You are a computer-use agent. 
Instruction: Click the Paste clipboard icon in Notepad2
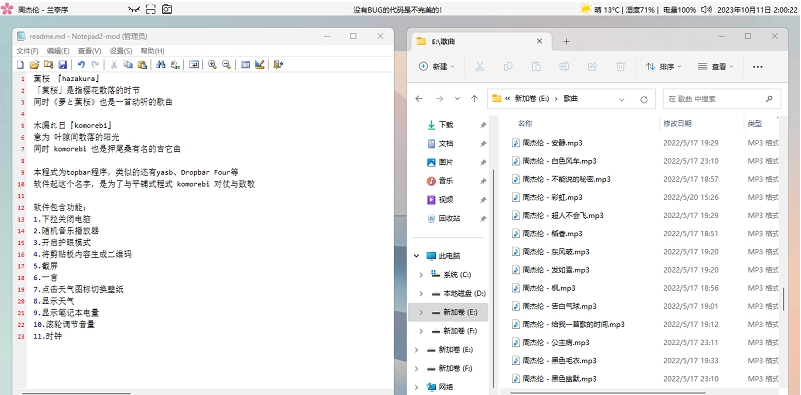tap(143, 64)
